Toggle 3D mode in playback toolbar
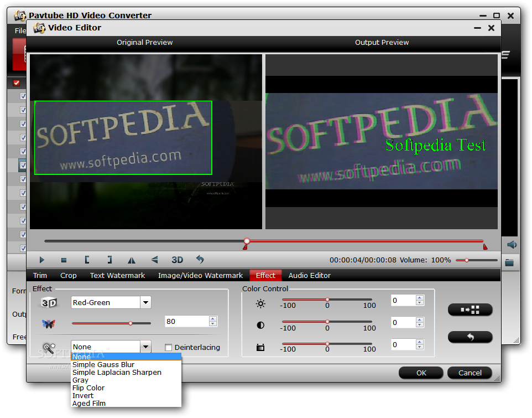 [x=177, y=260]
